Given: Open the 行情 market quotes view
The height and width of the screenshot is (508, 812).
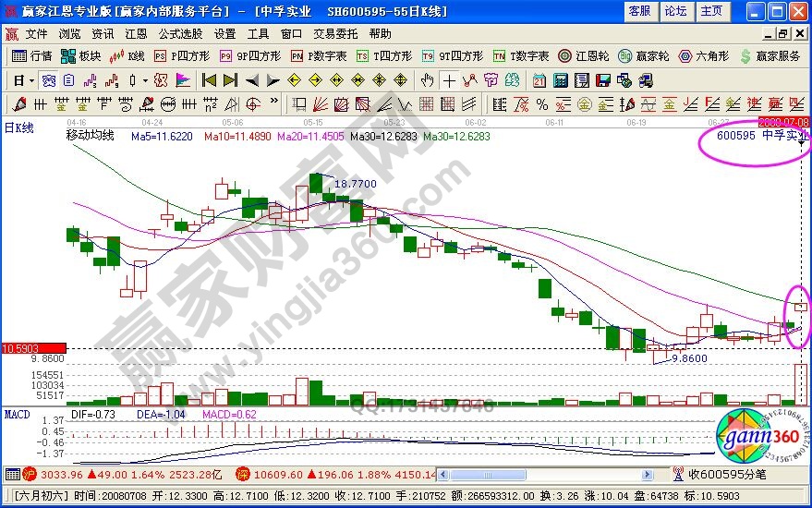Looking at the screenshot, I should 33,55.
